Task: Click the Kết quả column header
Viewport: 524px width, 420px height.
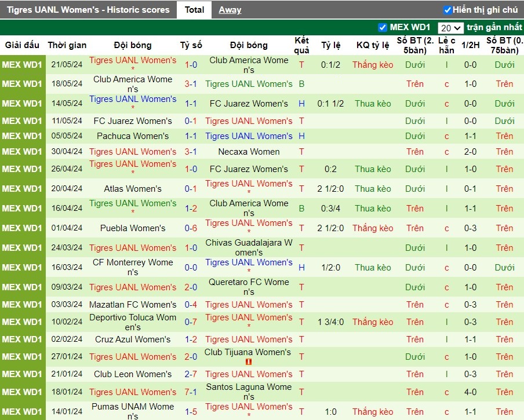Action: [x=301, y=45]
